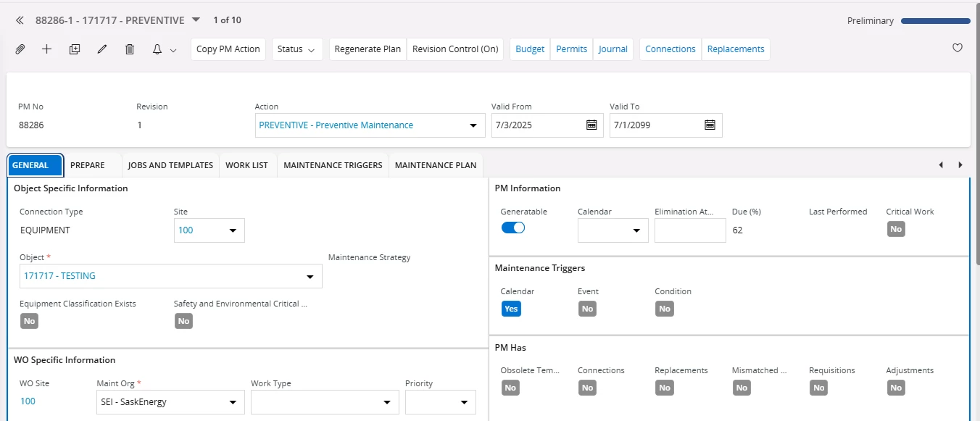Open the Status dropdown menu
Image resolution: width=980 pixels, height=421 pixels.
tap(297, 49)
